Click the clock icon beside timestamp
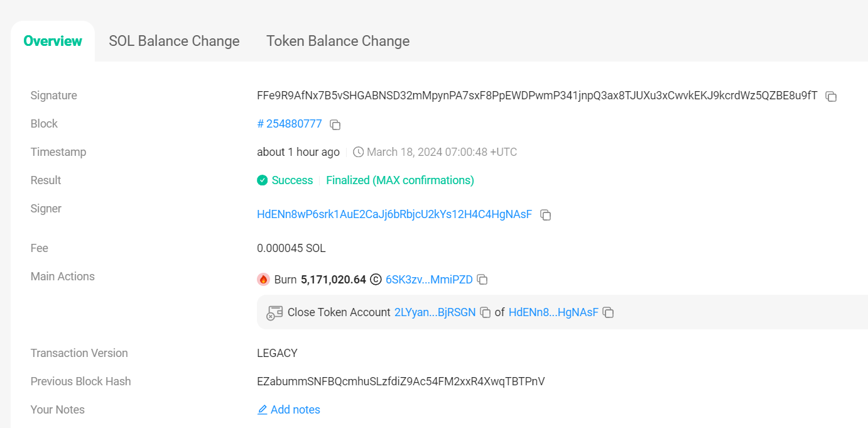868x428 pixels. tap(358, 152)
